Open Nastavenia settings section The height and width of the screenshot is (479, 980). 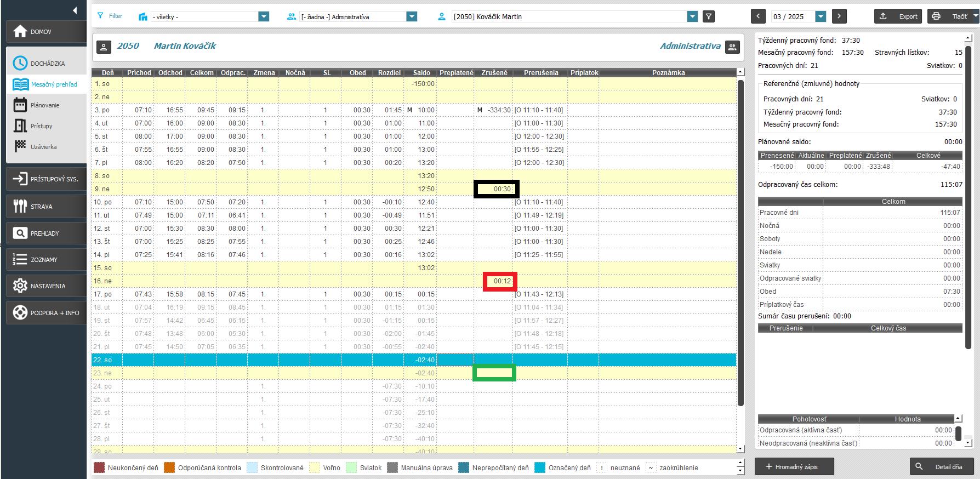pos(47,286)
